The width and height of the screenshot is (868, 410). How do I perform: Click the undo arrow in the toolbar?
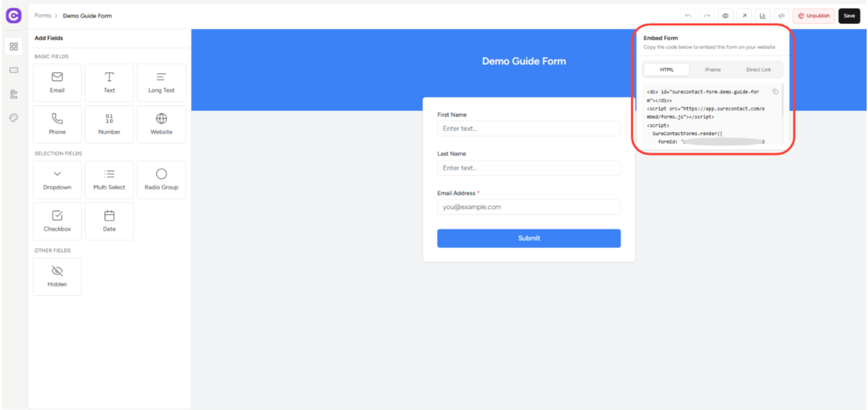(x=688, y=16)
